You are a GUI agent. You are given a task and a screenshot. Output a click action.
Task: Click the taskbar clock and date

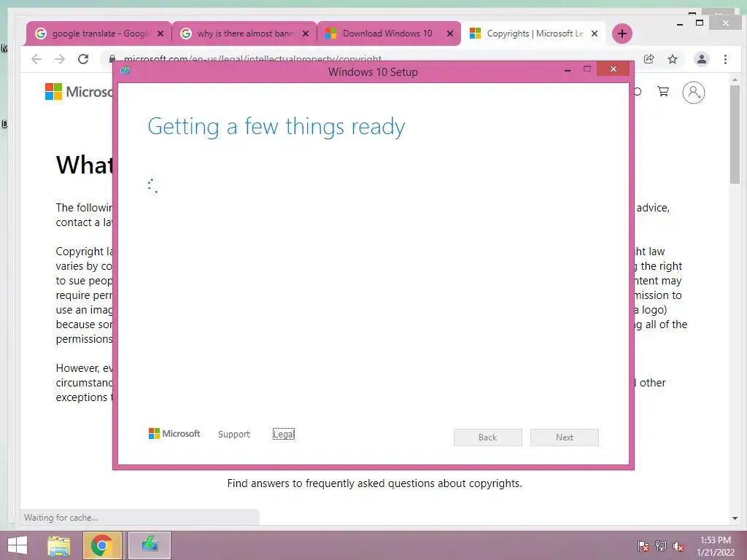coord(716,546)
